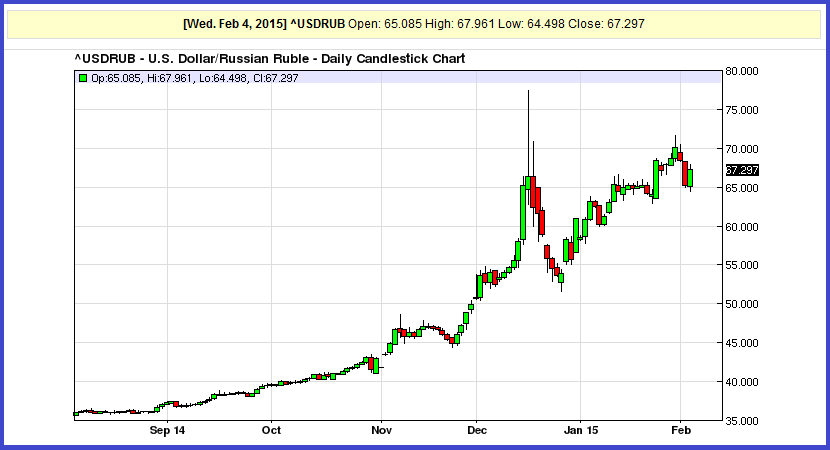Click the 'Dec' date axis label
830x450 pixels.
point(476,430)
